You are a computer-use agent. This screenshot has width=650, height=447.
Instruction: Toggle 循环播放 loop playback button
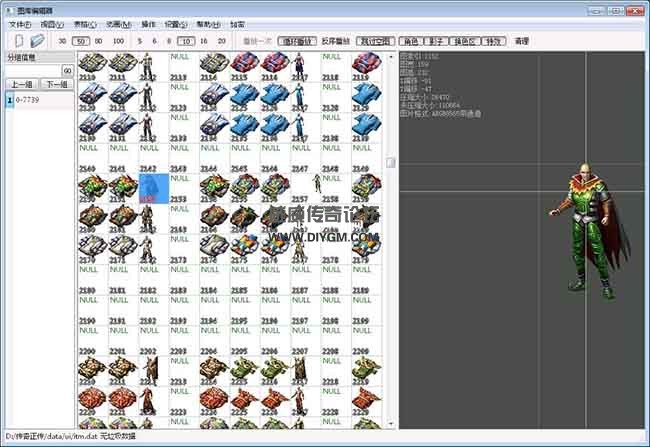(x=297, y=41)
